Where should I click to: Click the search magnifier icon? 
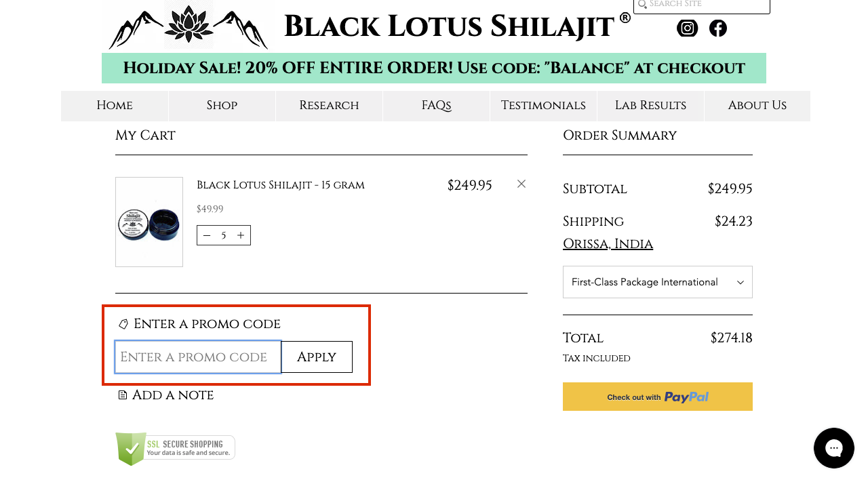coord(642,5)
